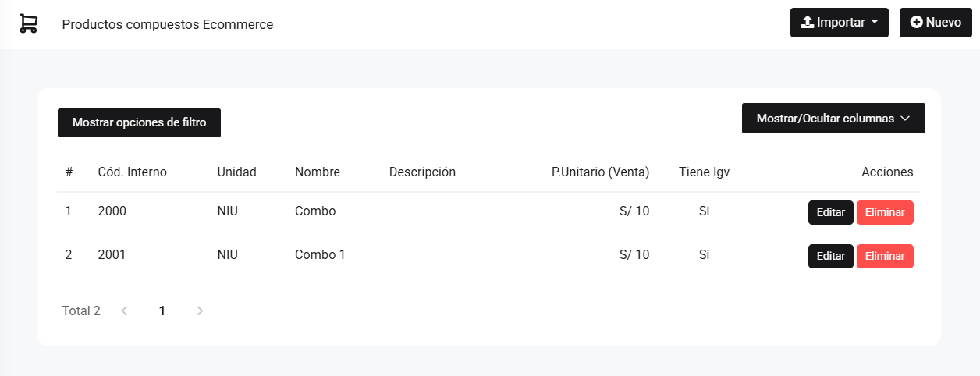
Task: Click the shopping cart icon in header
Action: click(28, 24)
